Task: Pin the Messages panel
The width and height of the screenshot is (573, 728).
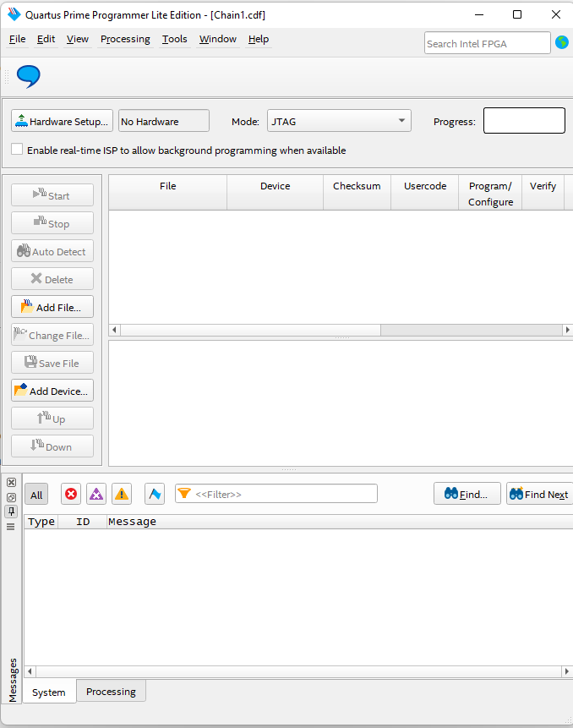Action: (x=12, y=512)
